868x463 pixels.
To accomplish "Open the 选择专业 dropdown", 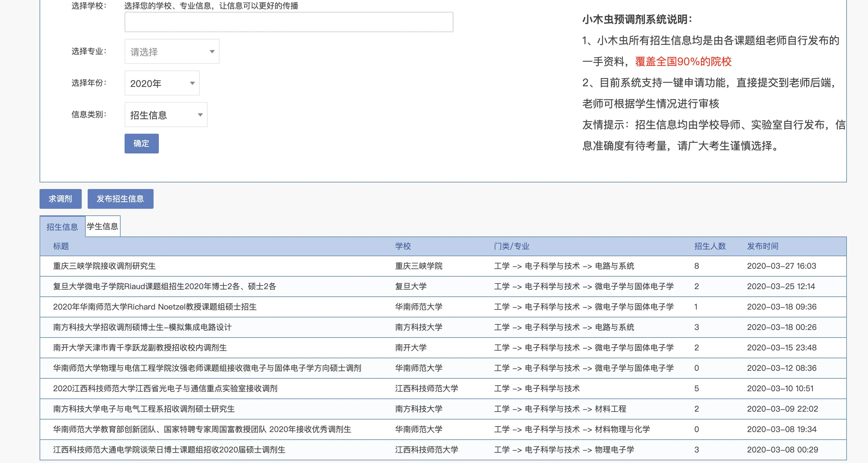I will point(171,51).
